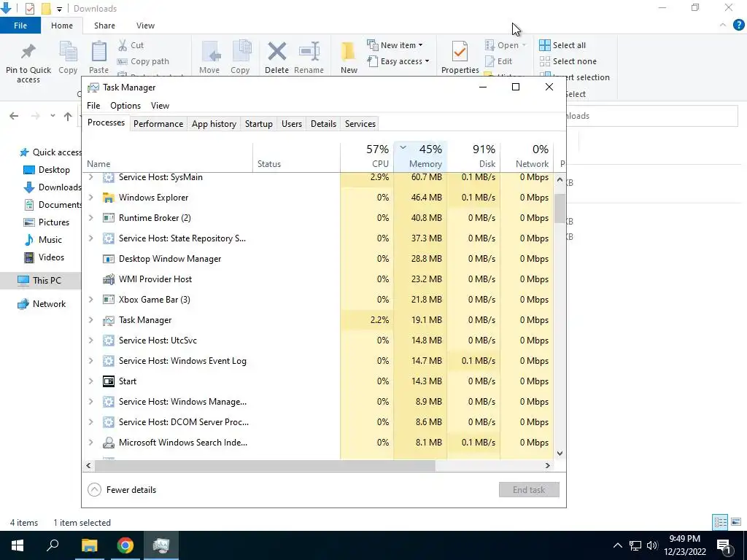747x560 pixels.
Task: Open taskbar Search magnifier icon
Action: coord(53,545)
